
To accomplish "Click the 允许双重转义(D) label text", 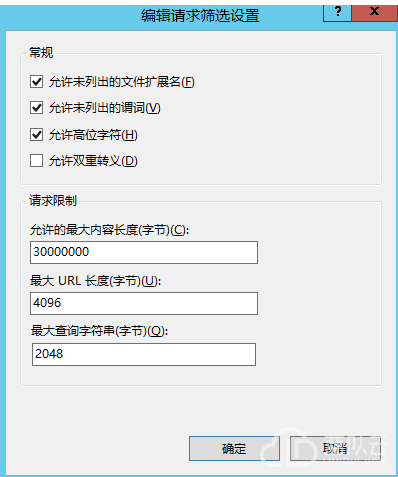I will [x=93, y=161].
